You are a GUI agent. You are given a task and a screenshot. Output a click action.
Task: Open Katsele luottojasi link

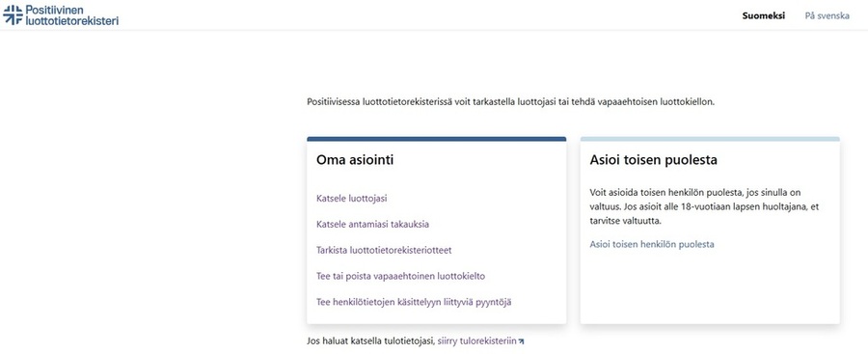click(351, 199)
